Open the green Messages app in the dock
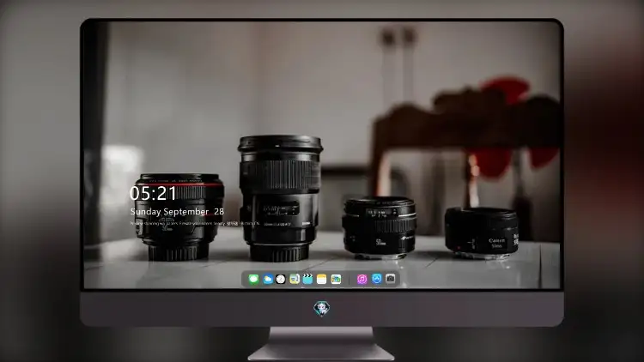The height and width of the screenshot is (362, 644). [253, 280]
